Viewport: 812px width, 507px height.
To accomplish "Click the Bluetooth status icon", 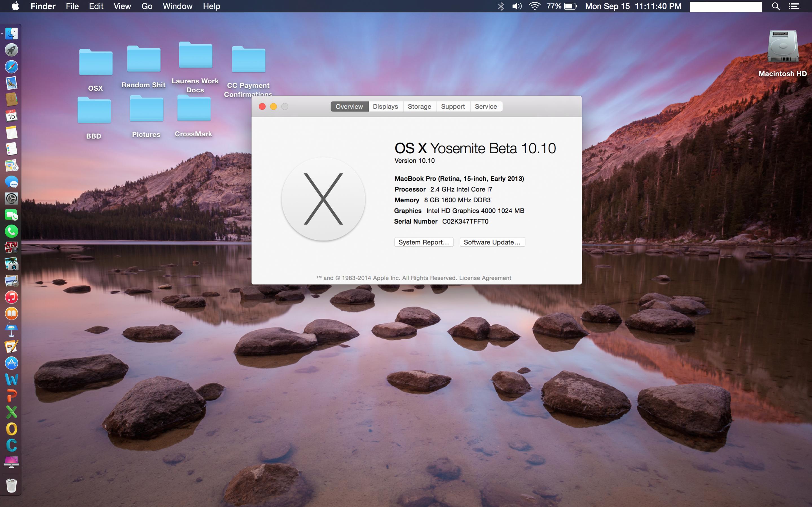I will [x=501, y=6].
